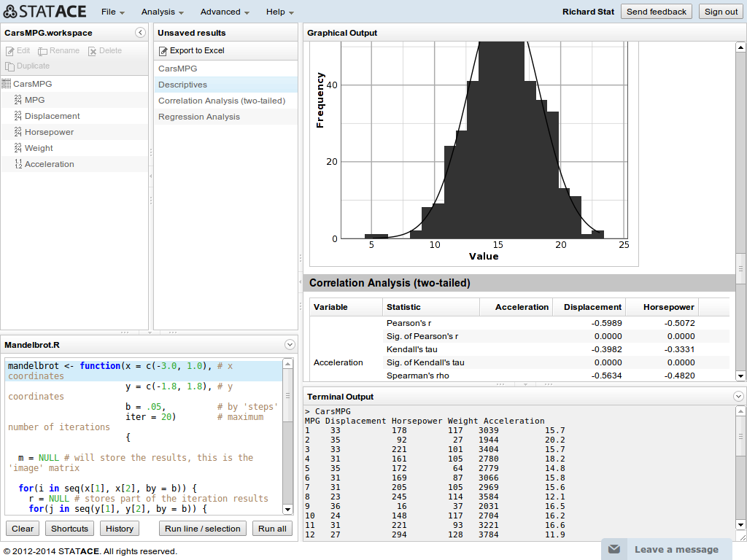Open the File dropdown menu
Image resolution: width=747 pixels, height=560 pixels.
click(112, 12)
